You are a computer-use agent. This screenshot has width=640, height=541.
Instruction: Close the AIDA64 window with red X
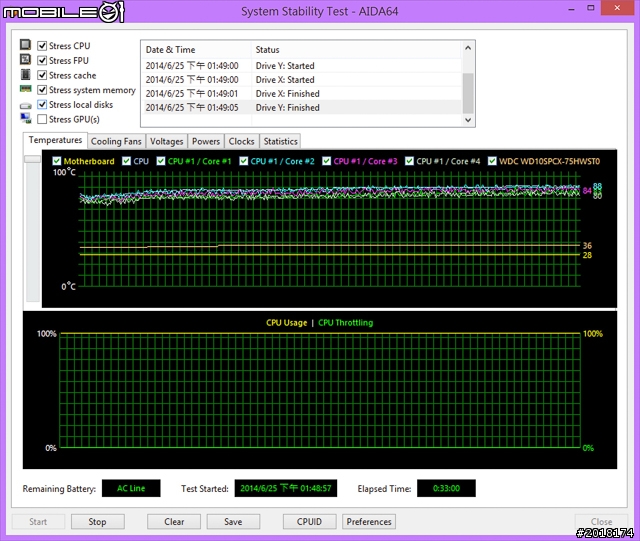pos(617,8)
